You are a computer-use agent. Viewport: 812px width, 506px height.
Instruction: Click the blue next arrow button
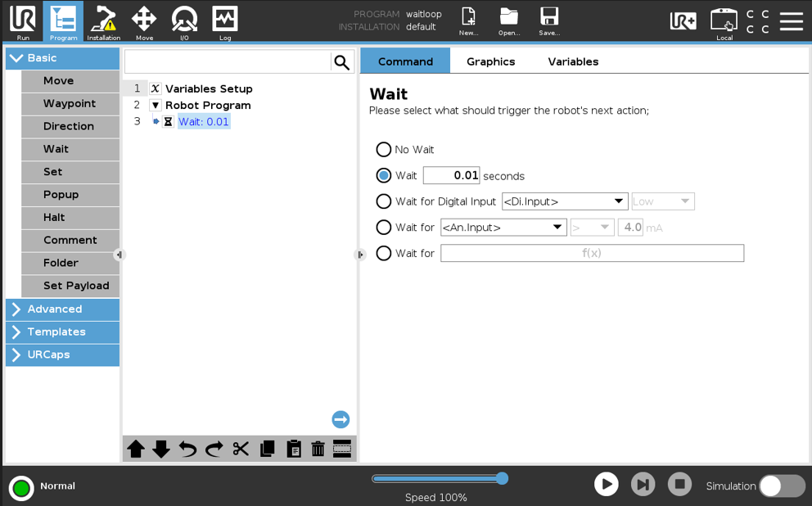(x=341, y=419)
